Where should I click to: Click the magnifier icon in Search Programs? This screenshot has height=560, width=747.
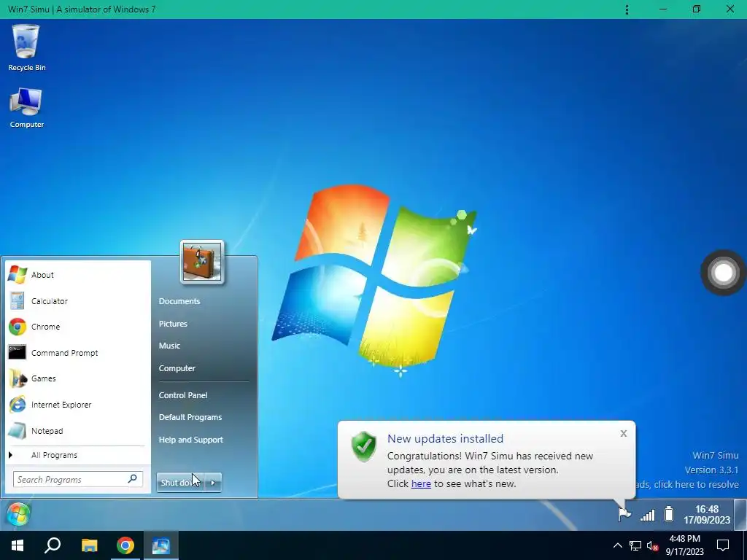133,478
